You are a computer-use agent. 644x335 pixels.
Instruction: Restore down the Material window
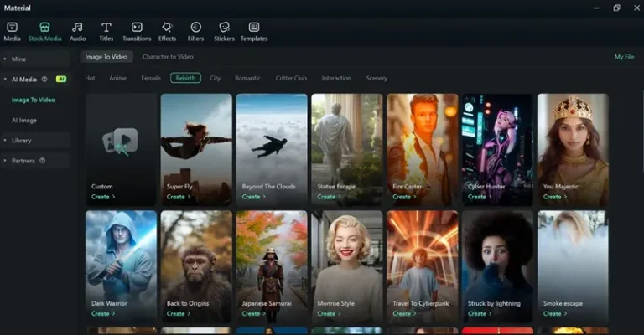coord(616,8)
